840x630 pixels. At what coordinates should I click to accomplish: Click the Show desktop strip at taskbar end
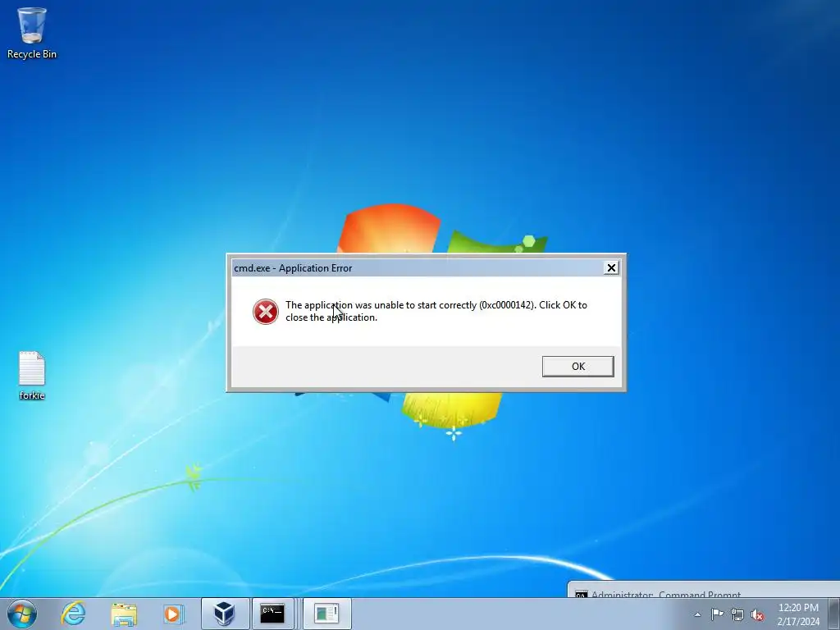click(x=834, y=614)
